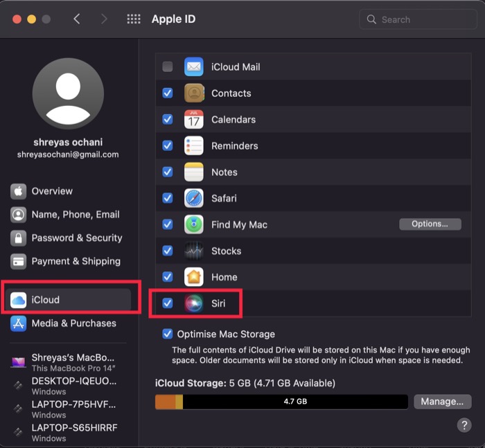Click the Find My Mac icon

click(x=193, y=224)
